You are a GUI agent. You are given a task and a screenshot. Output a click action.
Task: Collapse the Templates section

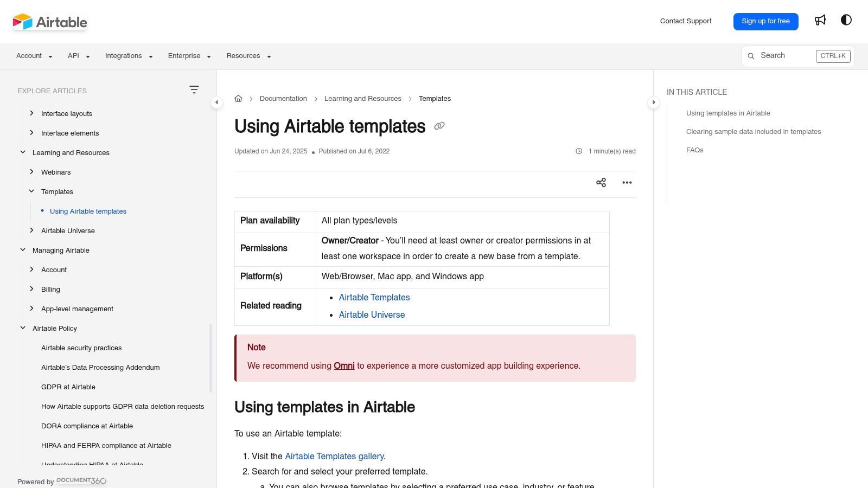31,191
